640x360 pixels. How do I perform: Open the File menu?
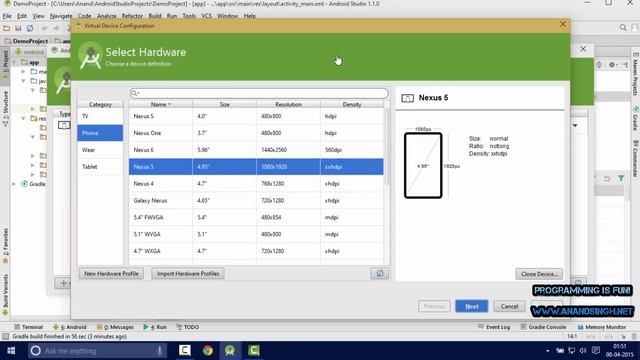pos(7,16)
